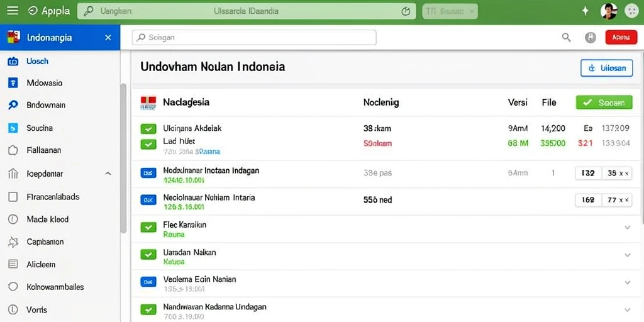Image resolution: width=644 pixels, height=322 pixels.
Task: Click the Aliclem sidebar icon
Action: [x=13, y=265]
